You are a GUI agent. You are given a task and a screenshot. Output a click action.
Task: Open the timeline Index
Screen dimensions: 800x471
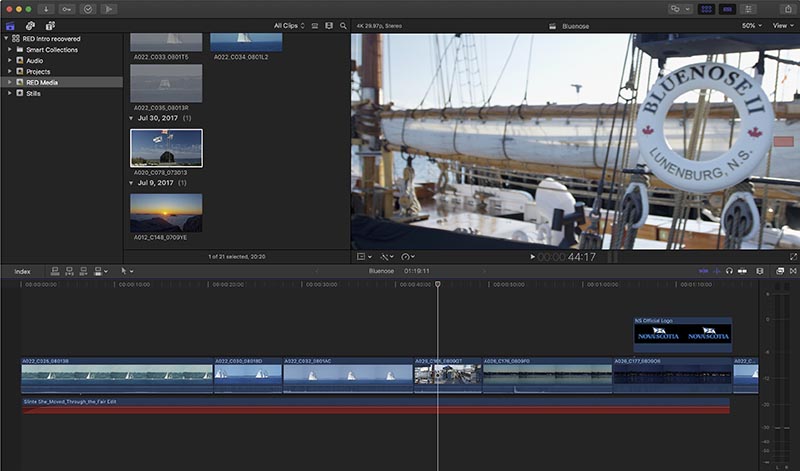coord(22,271)
